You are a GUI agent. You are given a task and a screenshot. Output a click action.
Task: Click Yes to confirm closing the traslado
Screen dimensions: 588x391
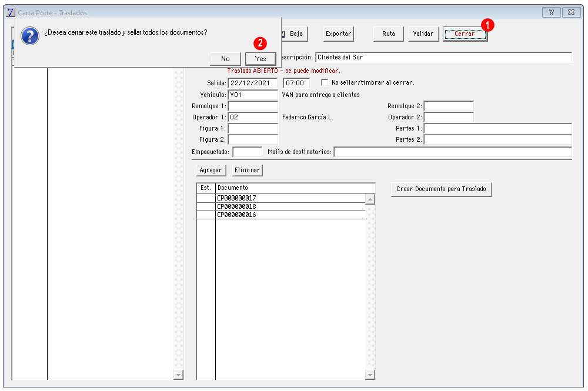point(260,58)
